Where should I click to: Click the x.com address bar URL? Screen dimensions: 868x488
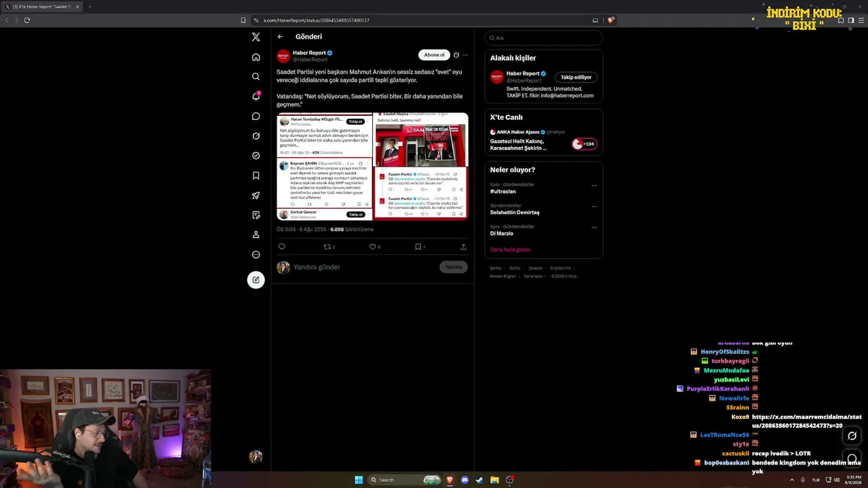316,20
